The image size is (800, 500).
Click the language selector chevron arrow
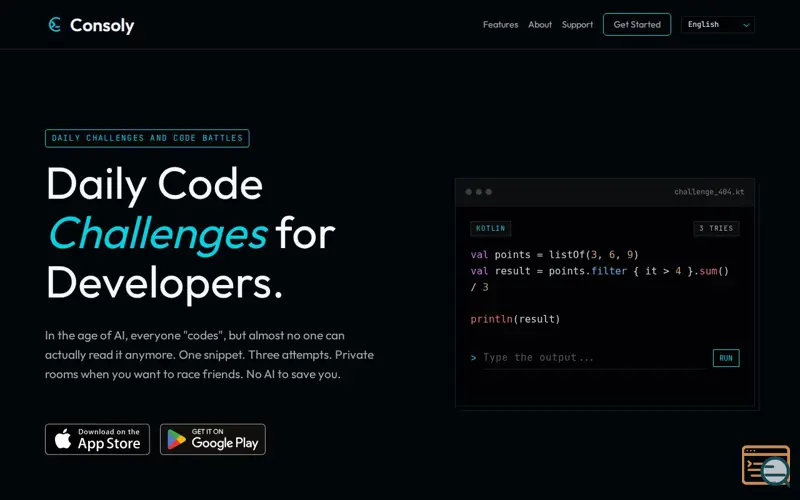click(746, 25)
